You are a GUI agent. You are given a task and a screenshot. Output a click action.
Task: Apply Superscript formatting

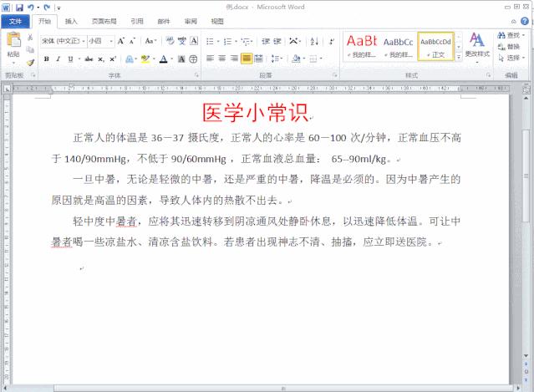[x=112, y=59]
